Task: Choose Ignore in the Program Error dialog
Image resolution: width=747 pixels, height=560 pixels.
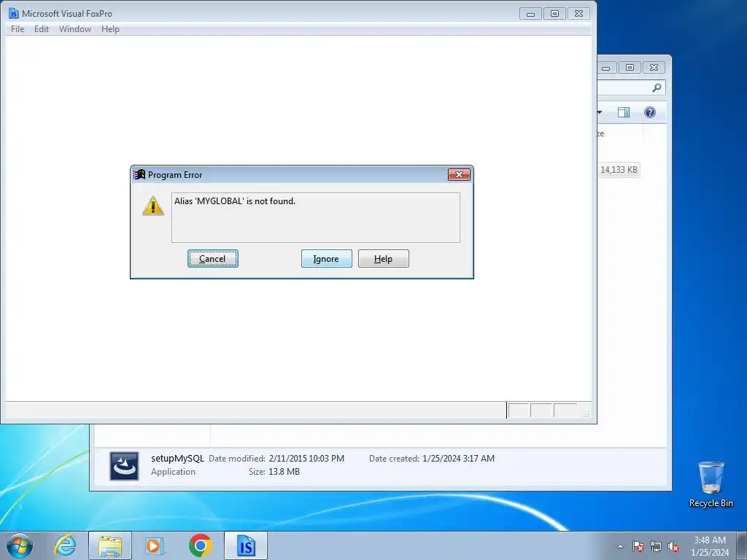Action: (x=326, y=259)
